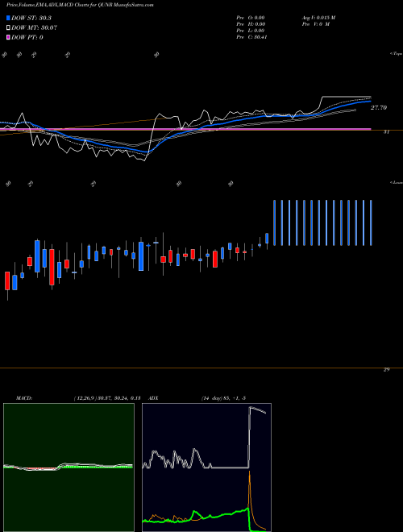
Task: Click the 'Pre L: 0.00' value
Action: click(251, 31)
